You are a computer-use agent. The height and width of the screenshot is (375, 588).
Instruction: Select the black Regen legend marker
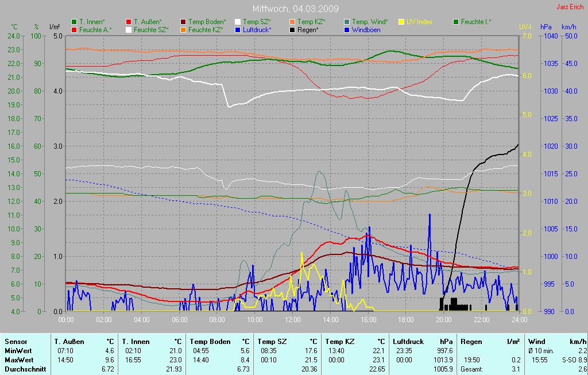292,29
